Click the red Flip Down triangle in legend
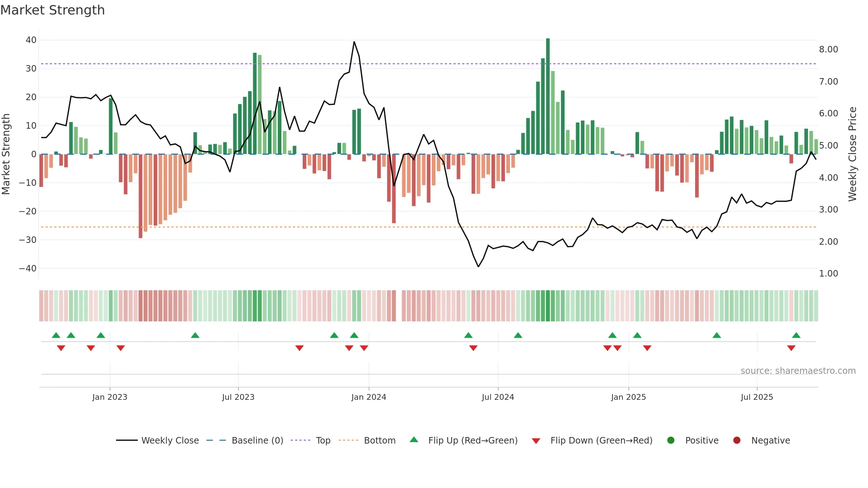Image resolution: width=868 pixels, height=488 pixels. (536, 441)
